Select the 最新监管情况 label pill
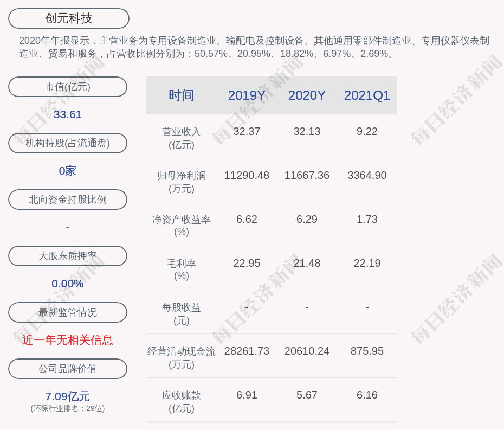The height and width of the screenshot is (430, 504). tap(68, 312)
